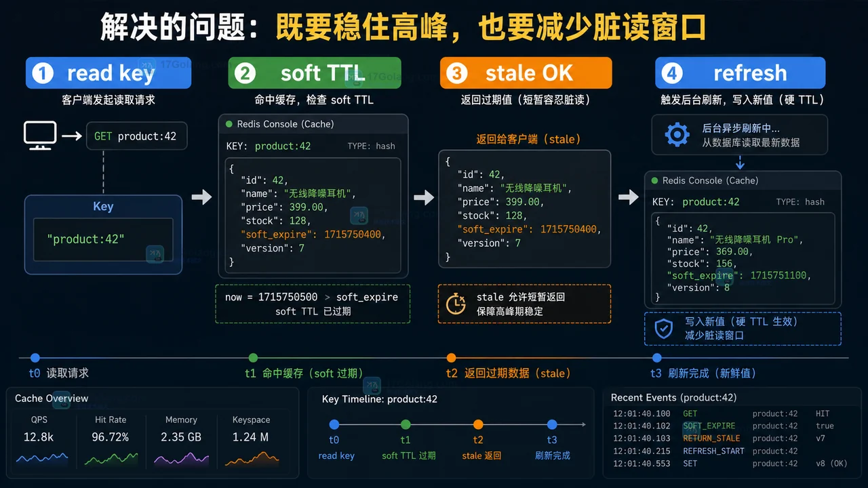The width and height of the screenshot is (868, 488).
Task: Select the t1 soft TTL 过期 dot in Key Timeline
Action: pyautogui.click(x=406, y=424)
